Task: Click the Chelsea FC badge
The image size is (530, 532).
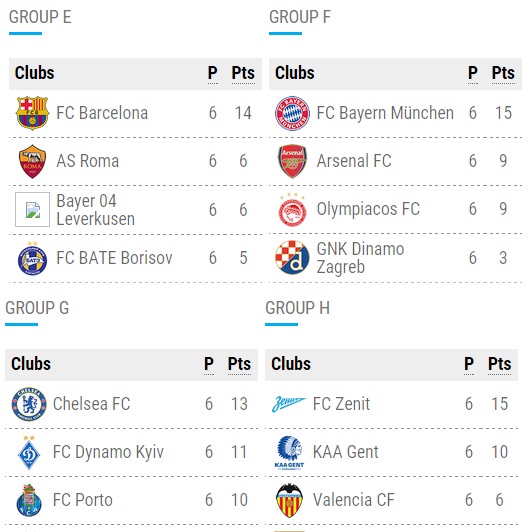Action: coord(29,404)
